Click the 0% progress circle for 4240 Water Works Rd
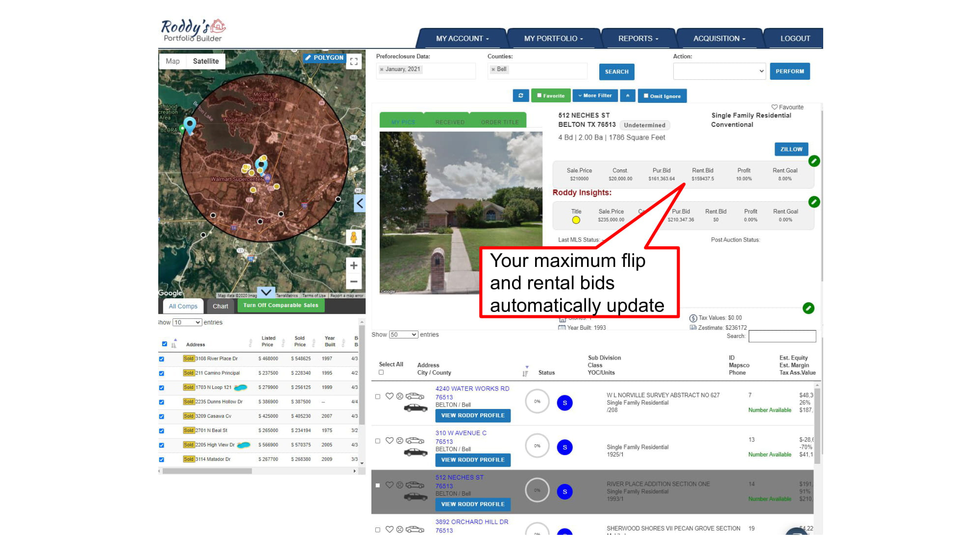 (x=537, y=401)
